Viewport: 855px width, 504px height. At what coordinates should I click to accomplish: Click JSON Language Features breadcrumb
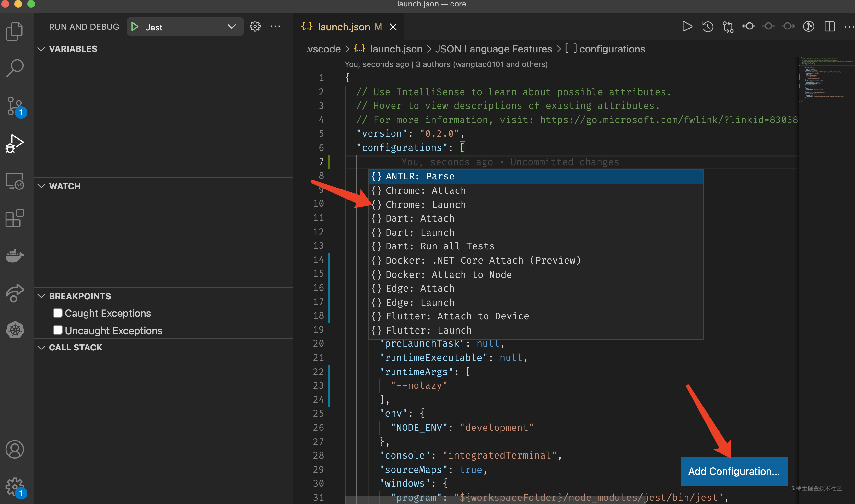(493, 49)
